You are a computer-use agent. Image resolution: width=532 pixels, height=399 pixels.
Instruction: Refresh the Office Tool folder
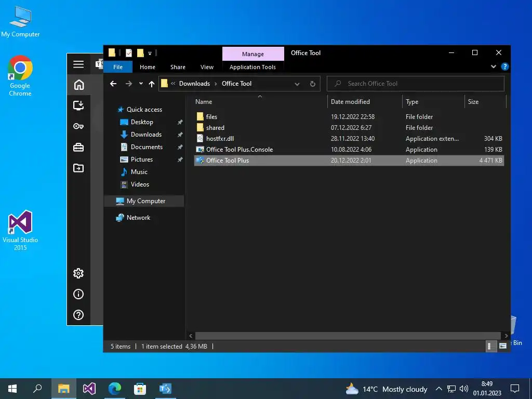[x=313, y=84]
